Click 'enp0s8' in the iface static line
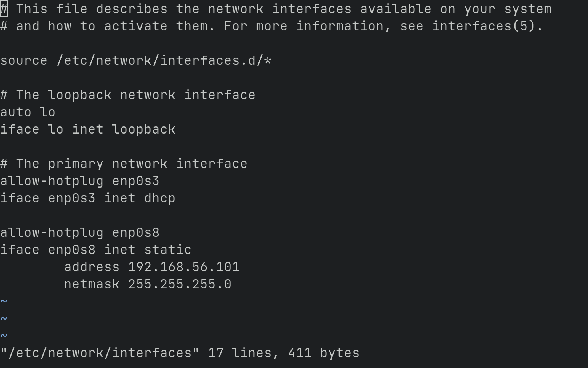This screenshot has height=368, width=588. 72,250
